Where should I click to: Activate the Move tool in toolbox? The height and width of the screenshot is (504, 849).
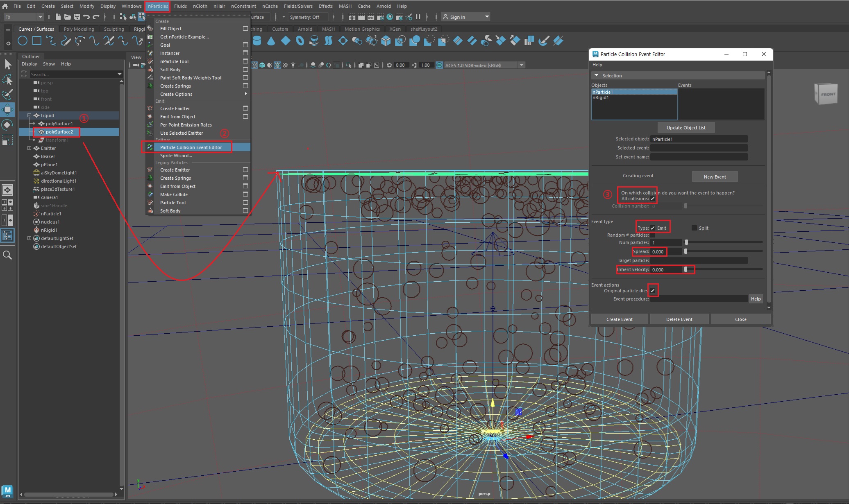(x=7, y=109)
